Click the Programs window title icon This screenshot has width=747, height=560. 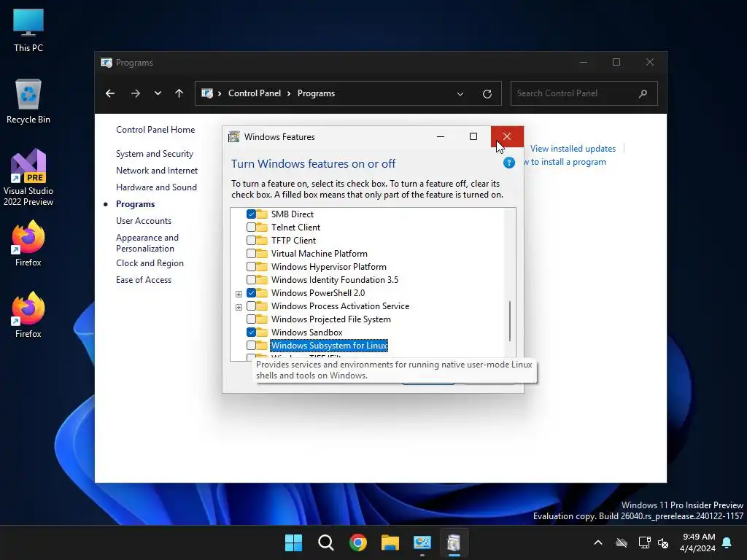click(x=107, y=63)
